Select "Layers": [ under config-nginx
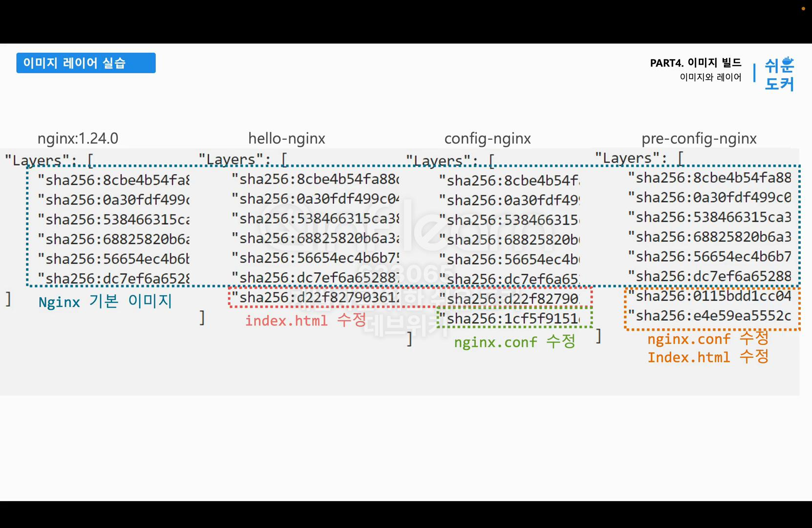Viewport: 812px width, 528px height. [x=450, y=161]
